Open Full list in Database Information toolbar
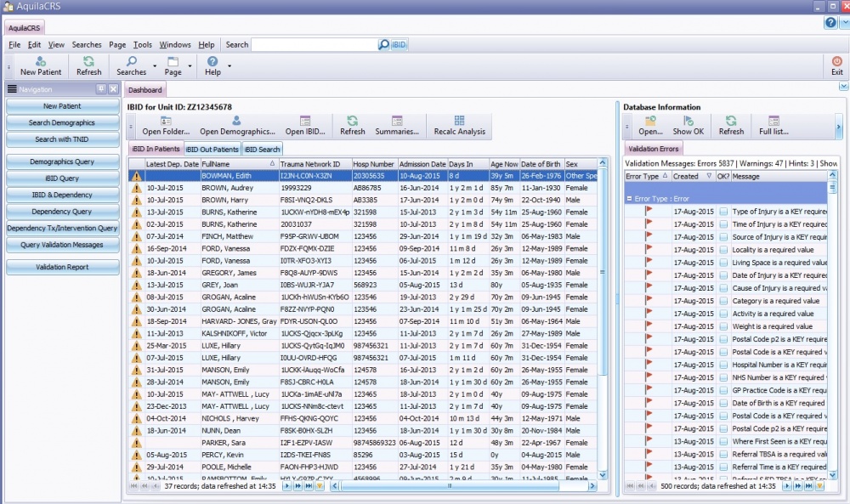The width and height of the screenshot is (850, 504). 773,122
